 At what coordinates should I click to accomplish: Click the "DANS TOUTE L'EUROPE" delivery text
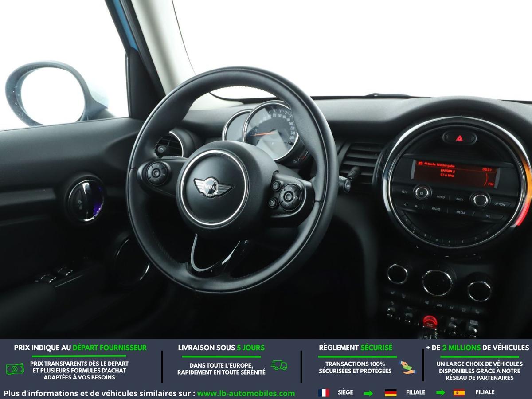221,365
